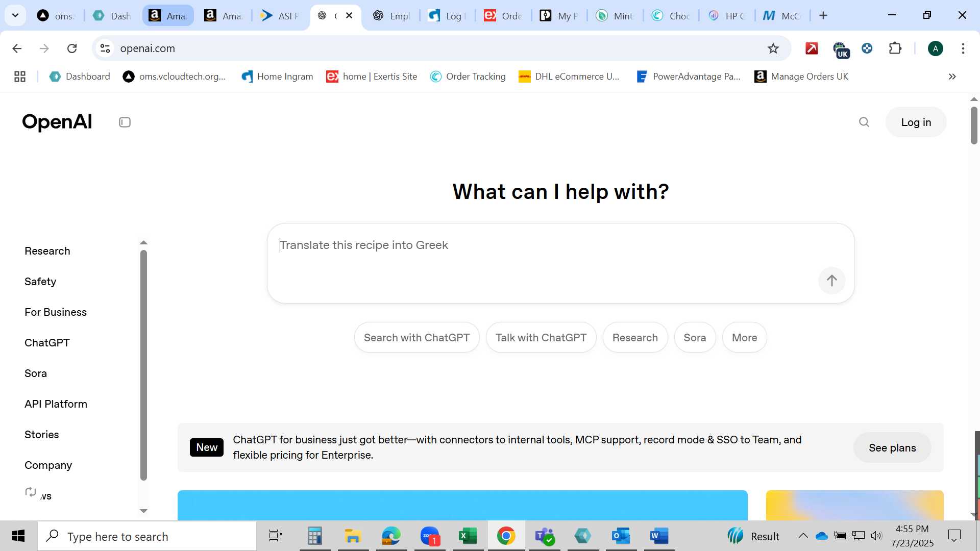Click the Sora chip below prompt
Viewport: 980px width, 551px height.
point(695,338)
